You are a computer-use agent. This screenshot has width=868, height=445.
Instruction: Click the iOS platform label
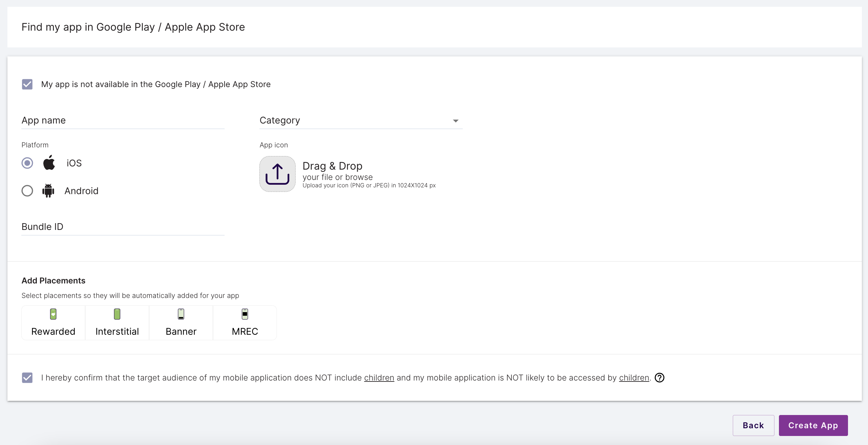click(x=74, y=163)
